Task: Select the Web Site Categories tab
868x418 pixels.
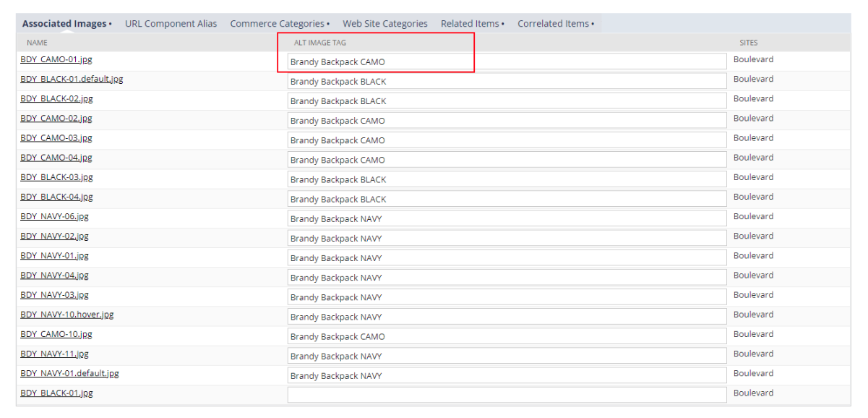Action: [x=384, y=24]
